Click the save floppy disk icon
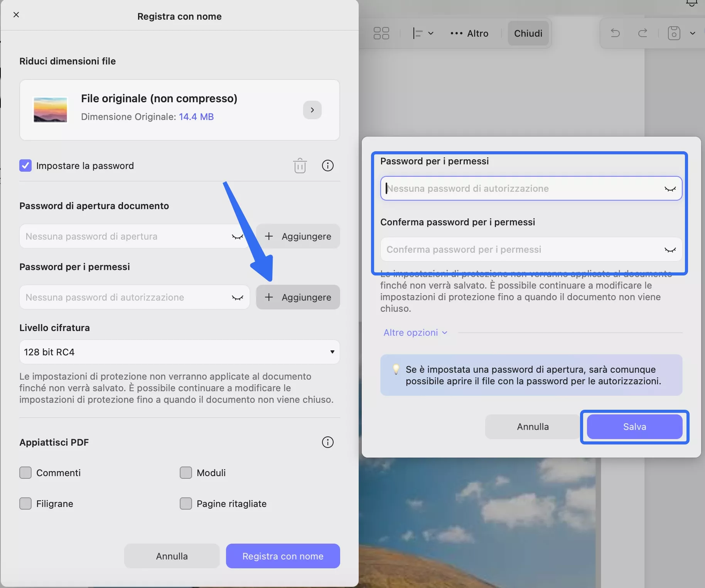 click(673, 33)
